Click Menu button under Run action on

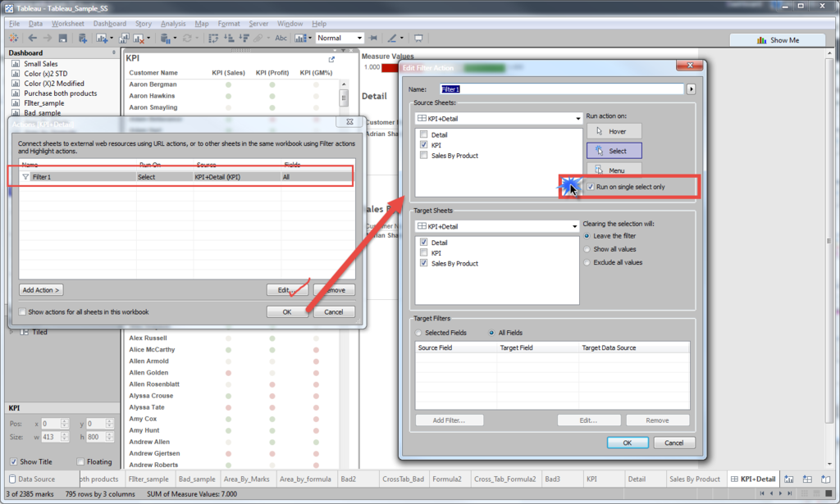614,170
